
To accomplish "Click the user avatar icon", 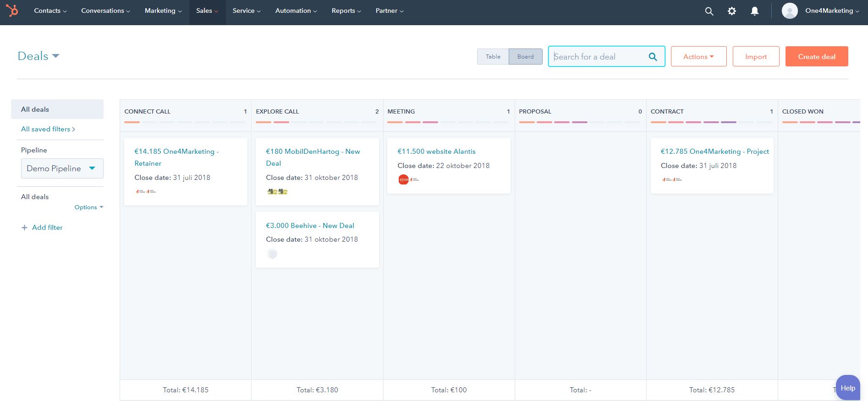I will tap(790, 11).
